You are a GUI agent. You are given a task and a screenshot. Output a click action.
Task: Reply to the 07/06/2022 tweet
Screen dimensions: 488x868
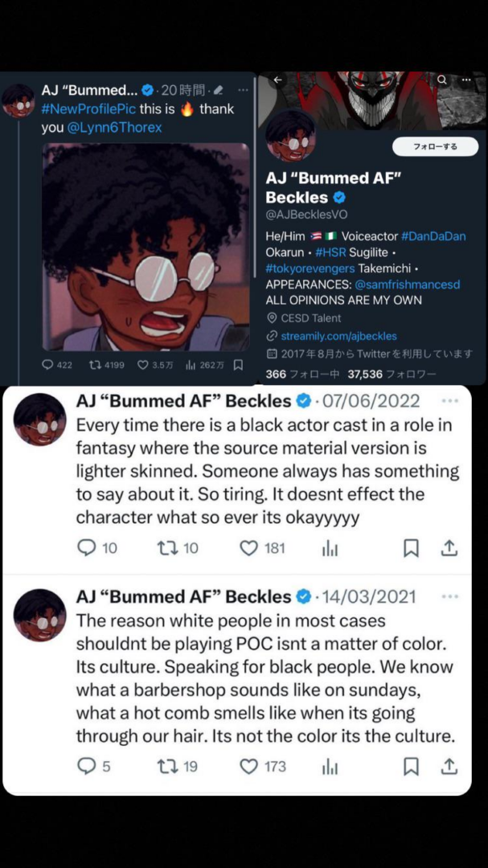(x=86, y=548)
